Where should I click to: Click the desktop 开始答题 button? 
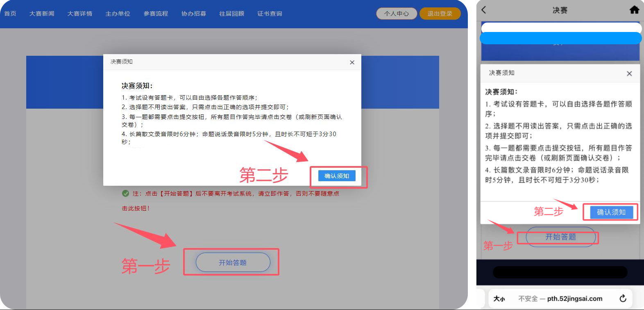233,262
